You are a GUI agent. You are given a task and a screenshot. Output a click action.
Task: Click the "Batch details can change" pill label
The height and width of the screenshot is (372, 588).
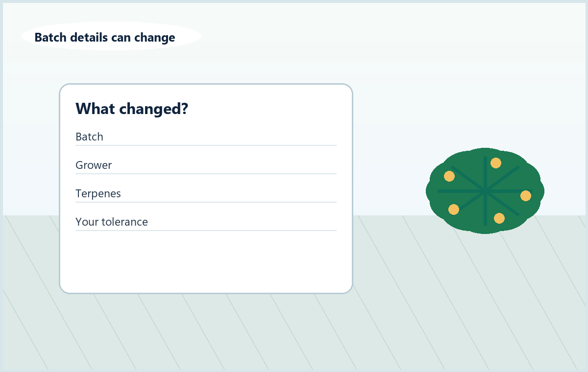coord(105,38)
